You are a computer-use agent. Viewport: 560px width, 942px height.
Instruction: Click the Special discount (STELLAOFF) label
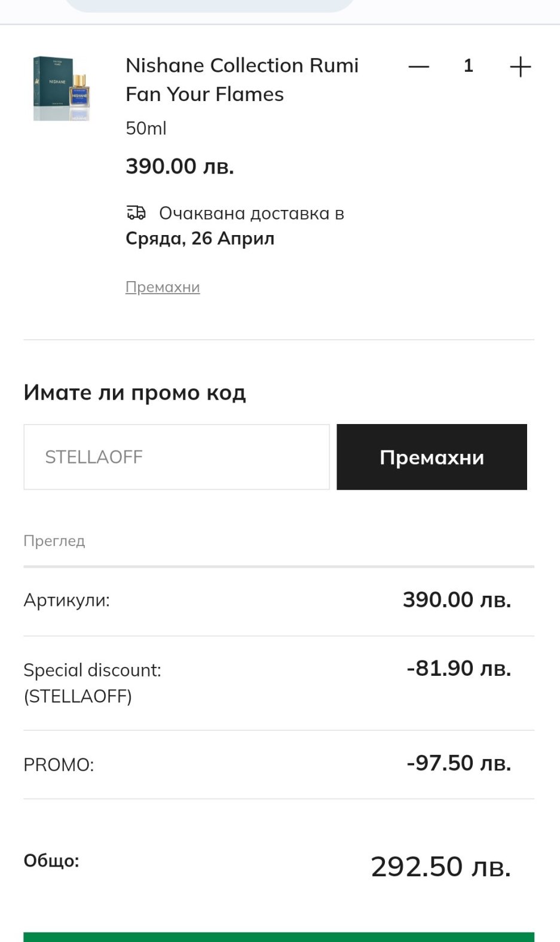pyautogui.click(x=92, y=683)
